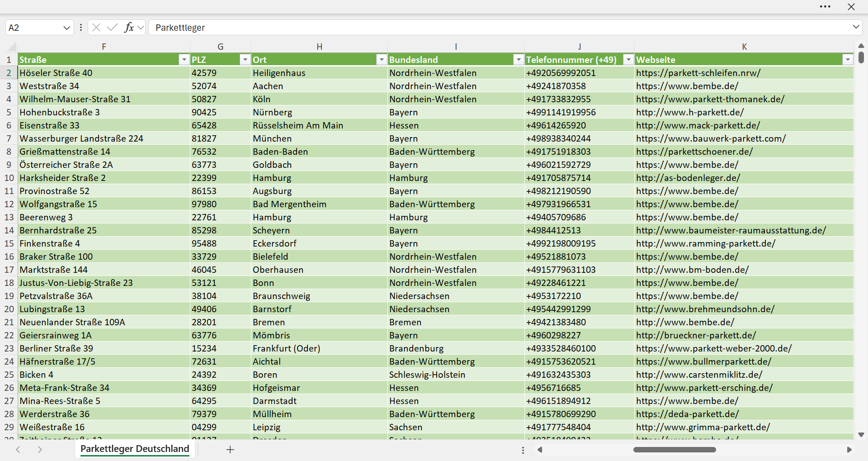Open the three-dot more options menu
This screenshot has width=868, height=461.
click(x=825, y=7)
